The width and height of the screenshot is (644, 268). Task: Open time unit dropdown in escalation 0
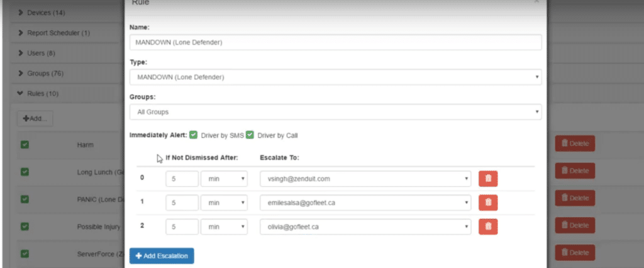[225, 179]
